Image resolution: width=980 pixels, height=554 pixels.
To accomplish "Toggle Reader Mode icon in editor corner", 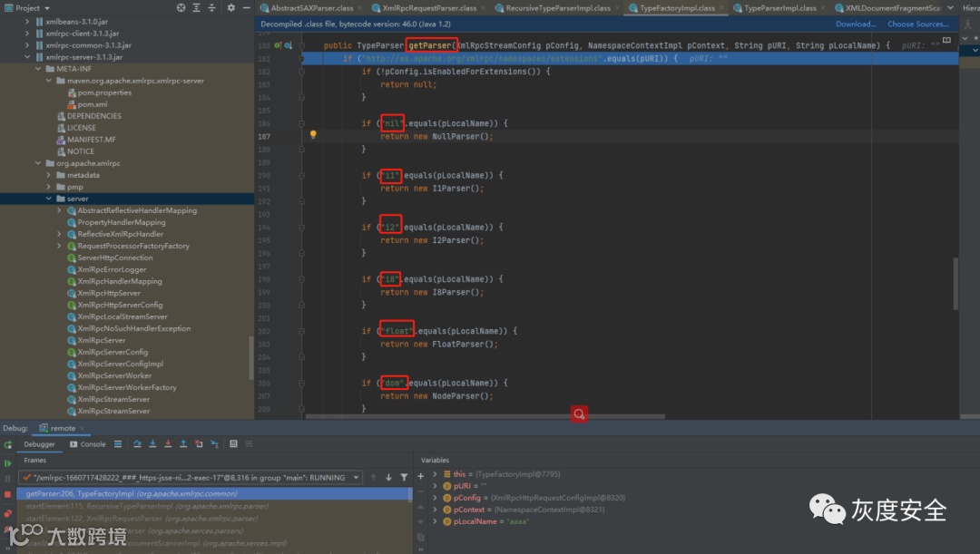I will (x=946, y=41).
